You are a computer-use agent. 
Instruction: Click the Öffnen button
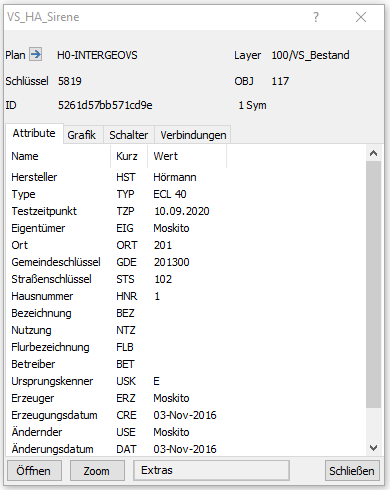coord(34,471)
